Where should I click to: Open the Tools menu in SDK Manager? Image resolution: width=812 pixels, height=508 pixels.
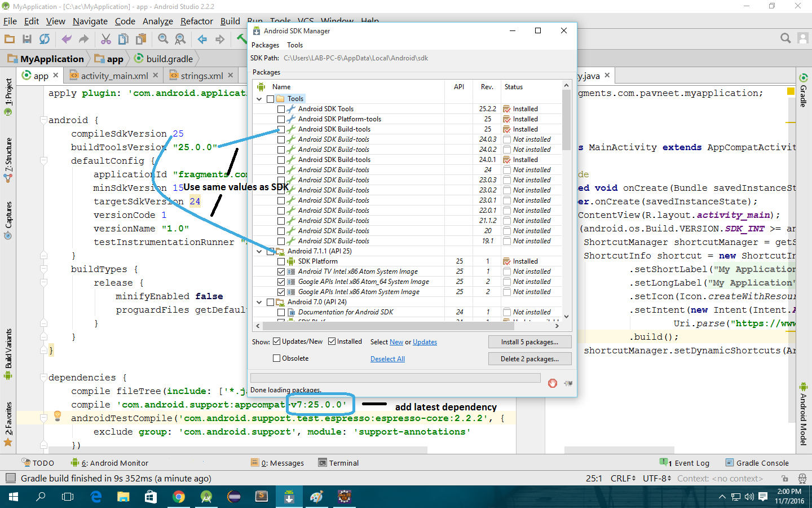click(295, 45)
